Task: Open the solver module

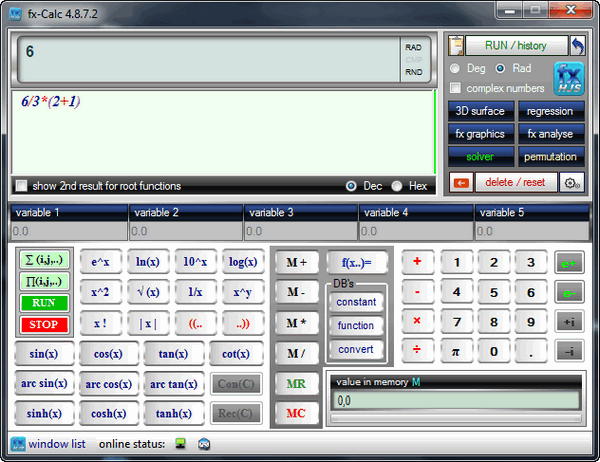Action: (481, 157)
